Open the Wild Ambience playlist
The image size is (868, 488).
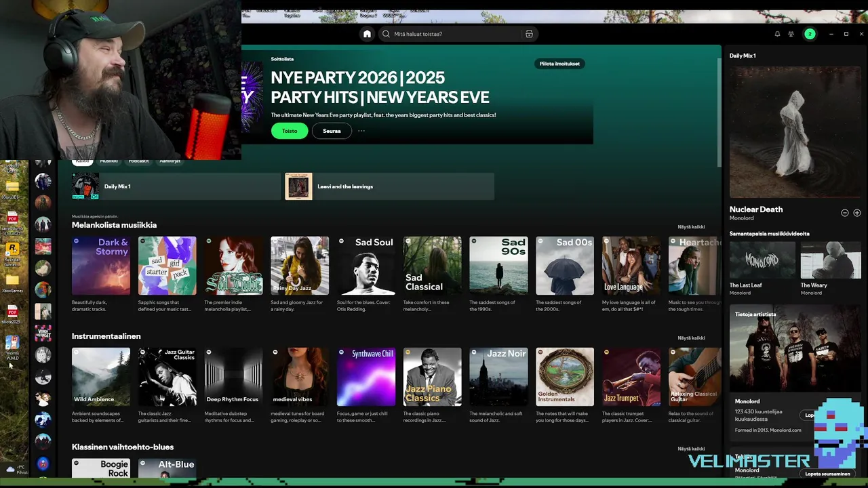click(x=101, y=377)
